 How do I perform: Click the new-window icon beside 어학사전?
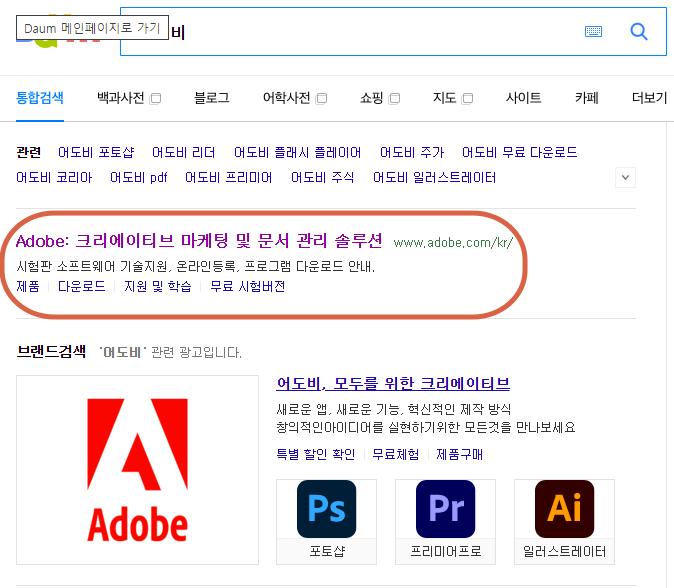[x=321, y=98]
